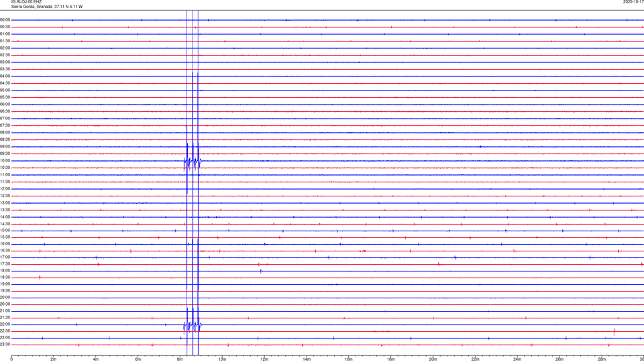The width and height of the screenshot is (644, 362).
Task: Click the tall red spike on the 22:30 trace
Action: (614, 332)
